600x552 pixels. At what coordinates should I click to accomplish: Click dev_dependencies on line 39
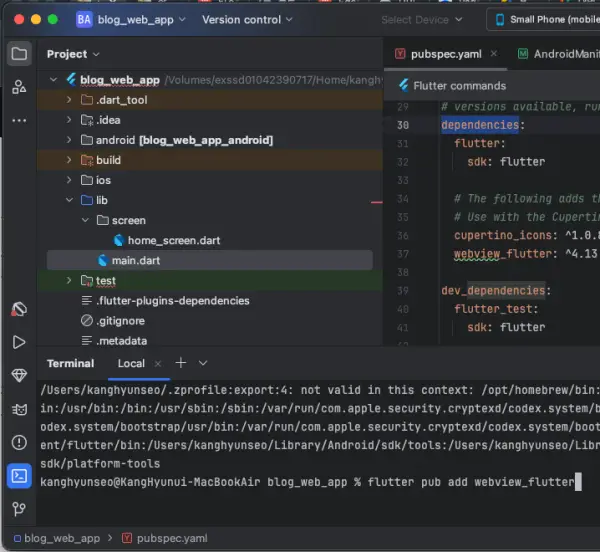(493, 290)
